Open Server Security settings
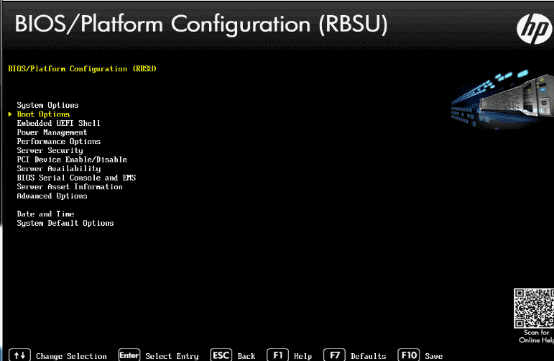Screen dimensions: 554x361 [50, 150]
